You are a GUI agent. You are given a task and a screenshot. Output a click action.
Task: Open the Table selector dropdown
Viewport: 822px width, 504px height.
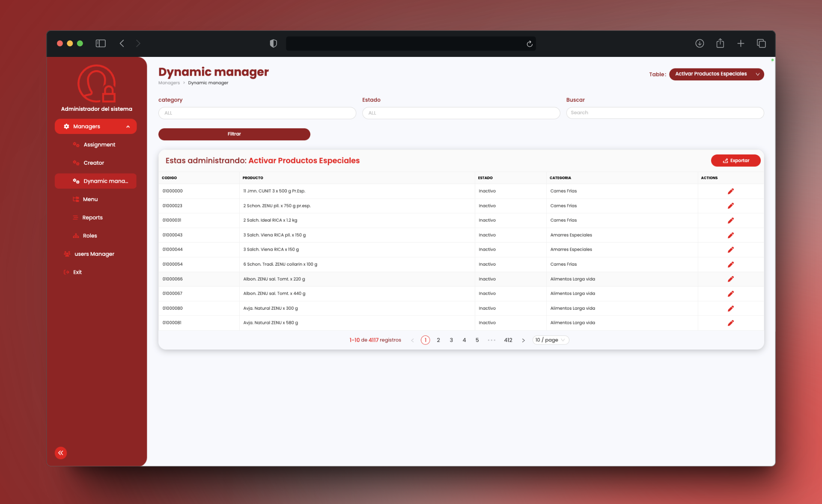point(716,74)
